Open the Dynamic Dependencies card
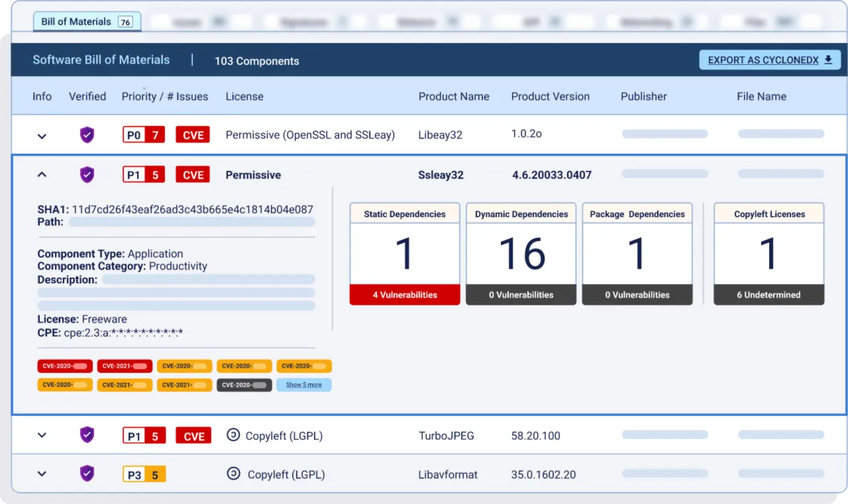 pos(521,254)
